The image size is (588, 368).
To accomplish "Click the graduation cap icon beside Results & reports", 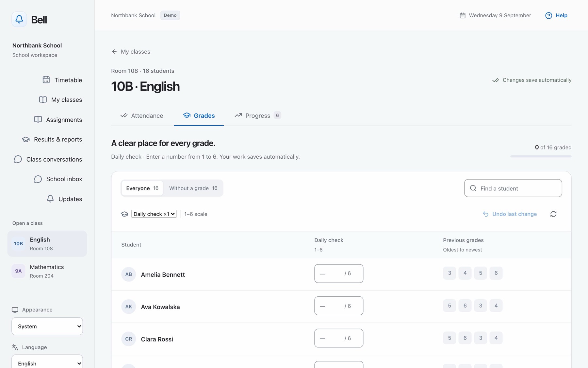I will [26, 139].
